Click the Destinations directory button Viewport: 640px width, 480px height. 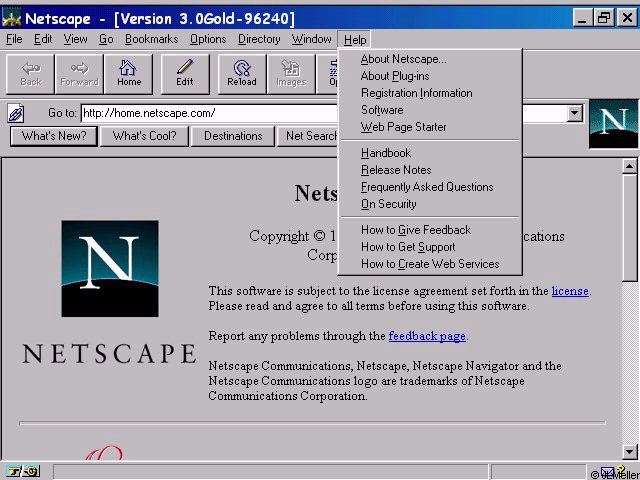coord(233,136)
